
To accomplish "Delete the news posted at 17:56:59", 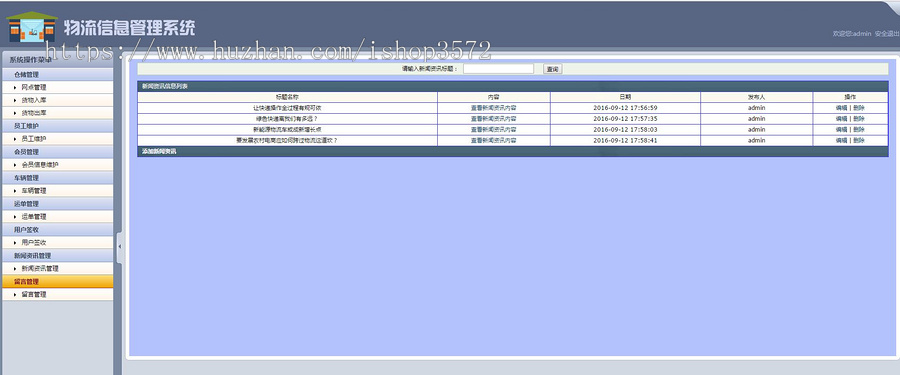I will [x=859, y=108].
